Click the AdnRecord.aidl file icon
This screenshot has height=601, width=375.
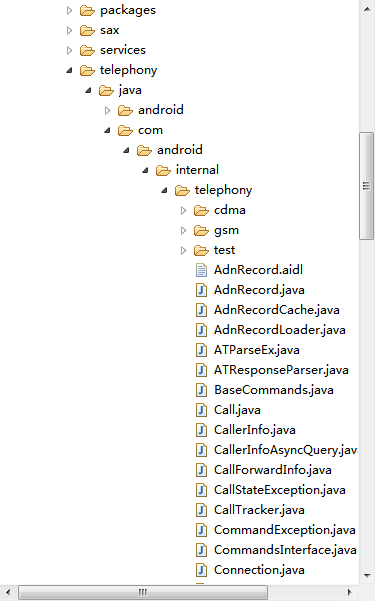(201, 270)
